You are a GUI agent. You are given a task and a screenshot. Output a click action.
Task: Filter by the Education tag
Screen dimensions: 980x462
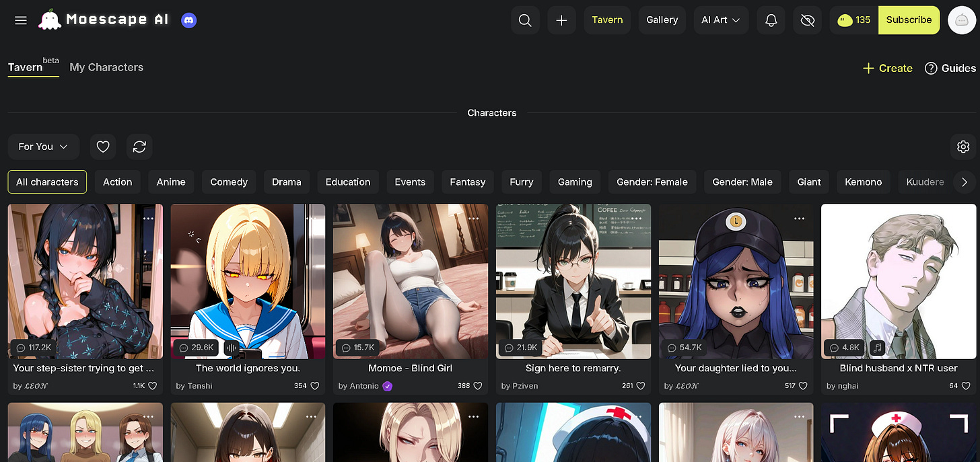click(x=348, y=182)
